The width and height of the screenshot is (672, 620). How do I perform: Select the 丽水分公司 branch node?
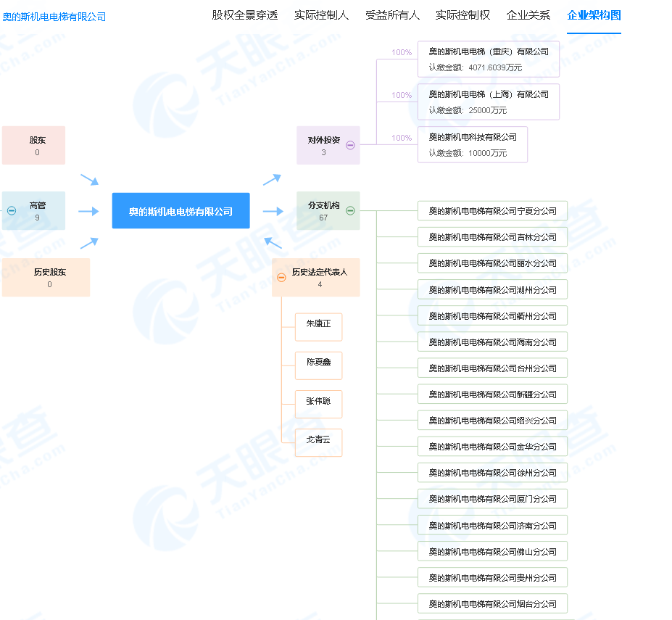click(x=492, y=263)
